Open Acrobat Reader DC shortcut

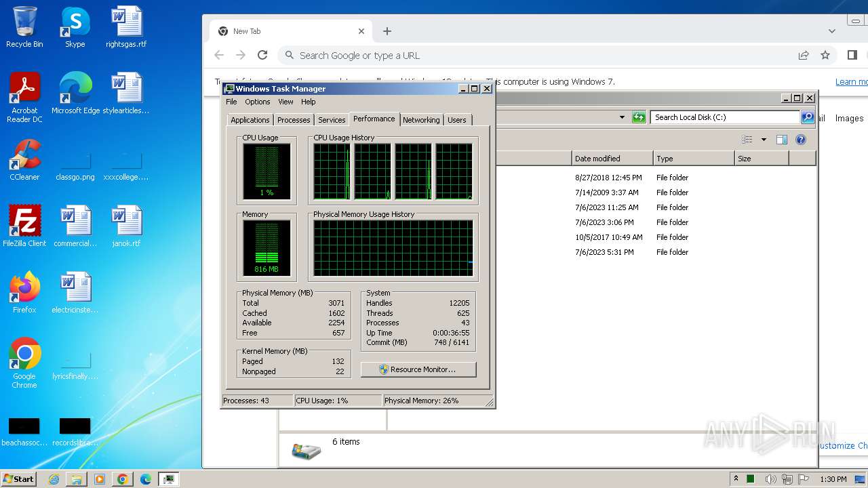pos(24,98)
